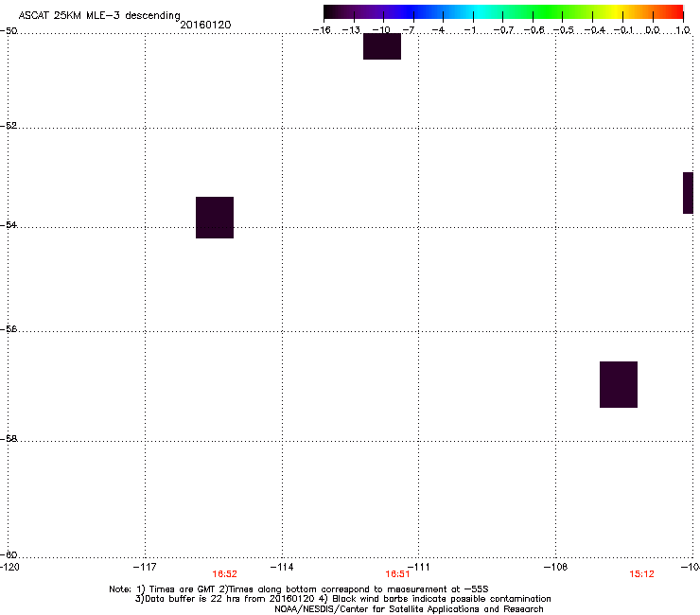Image resolution: width=700 pixels, height=615 pixels.
Task: Click the date label 20160120 at top
Action: 205,25
